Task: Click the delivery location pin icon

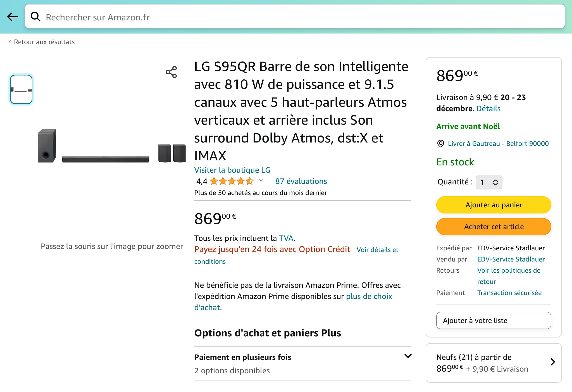Action: click(x=440, y=144)
